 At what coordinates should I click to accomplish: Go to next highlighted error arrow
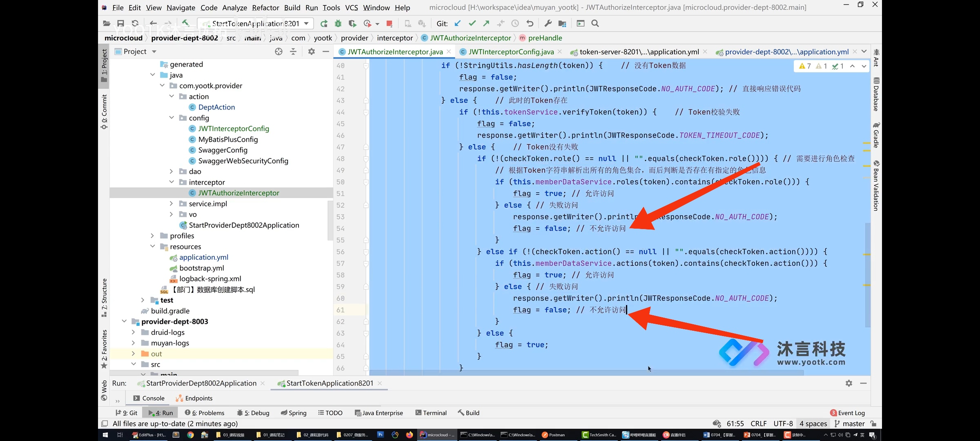864,66
